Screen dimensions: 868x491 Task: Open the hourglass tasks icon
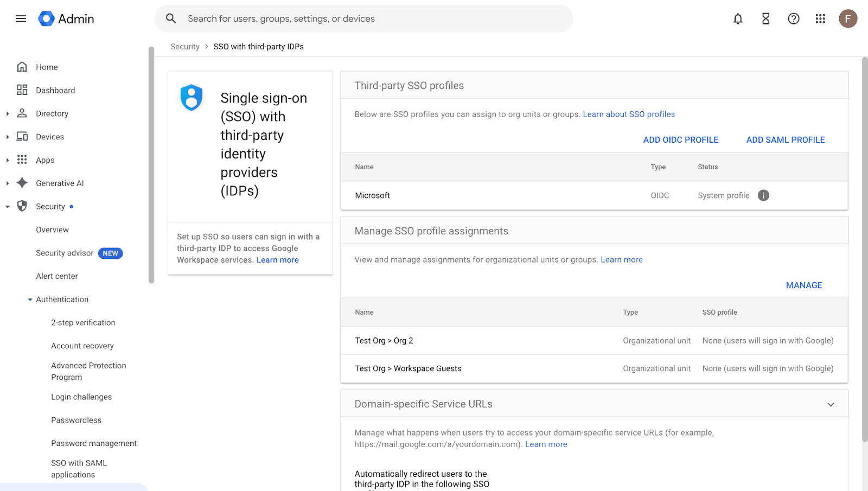[x=765, y=19]
